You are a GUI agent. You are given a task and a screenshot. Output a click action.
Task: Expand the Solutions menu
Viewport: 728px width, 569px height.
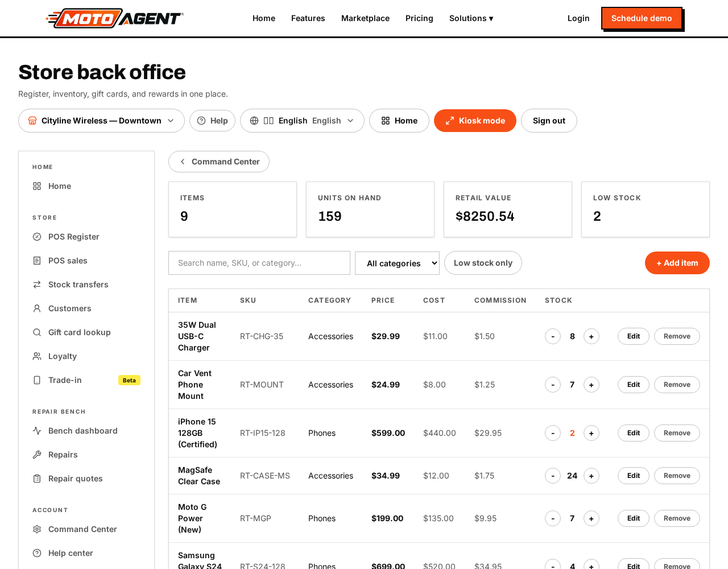tap(471, 18)
